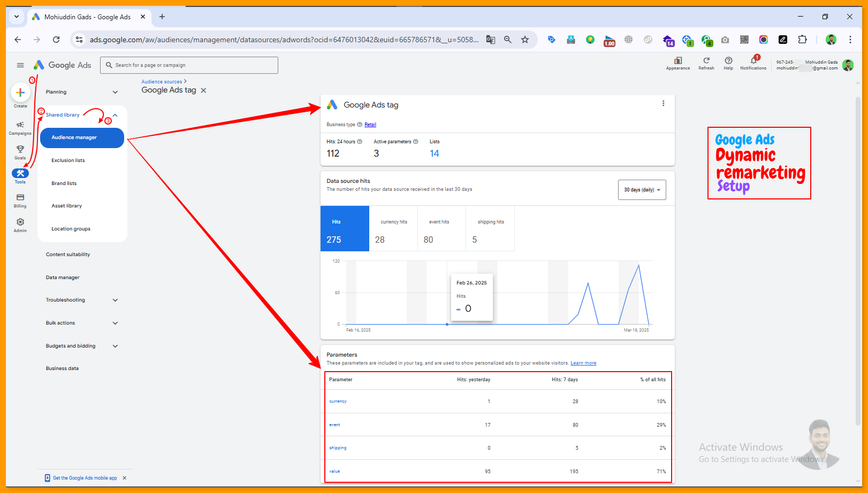Open the browser tab search dropdown
Screen dimensions: 868x493
tap(17, 17)
